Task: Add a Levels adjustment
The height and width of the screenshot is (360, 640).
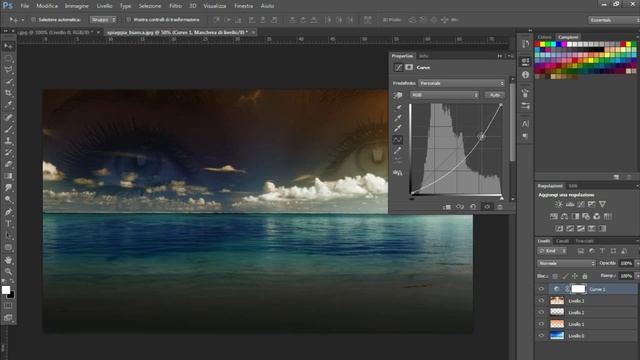Action: tap(570, 204)
